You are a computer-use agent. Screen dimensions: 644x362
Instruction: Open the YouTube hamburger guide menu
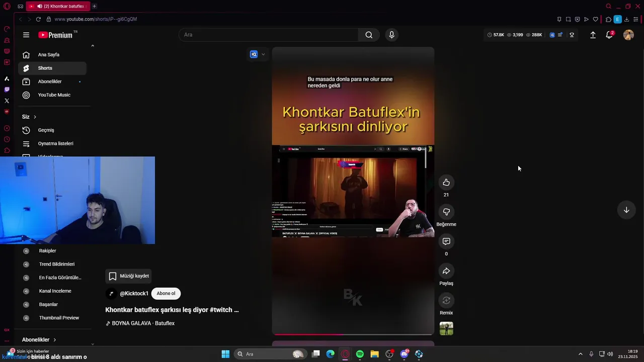(26, 35)
